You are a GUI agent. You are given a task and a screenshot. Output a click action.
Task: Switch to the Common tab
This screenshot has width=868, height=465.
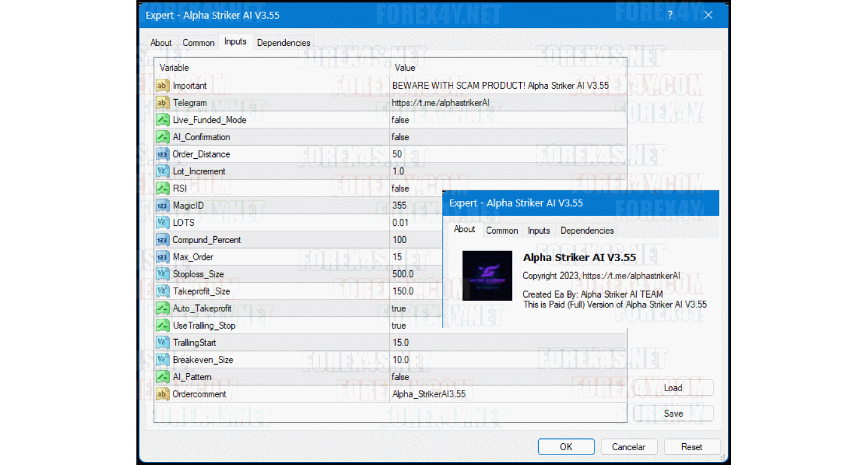(x=198, y=43)
